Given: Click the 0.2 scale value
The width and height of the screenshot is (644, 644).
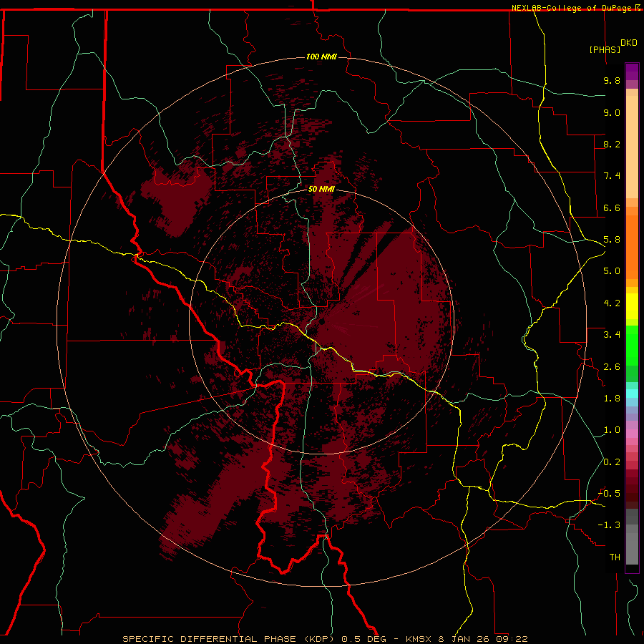Looking at the screenshot, I should 612,462.
